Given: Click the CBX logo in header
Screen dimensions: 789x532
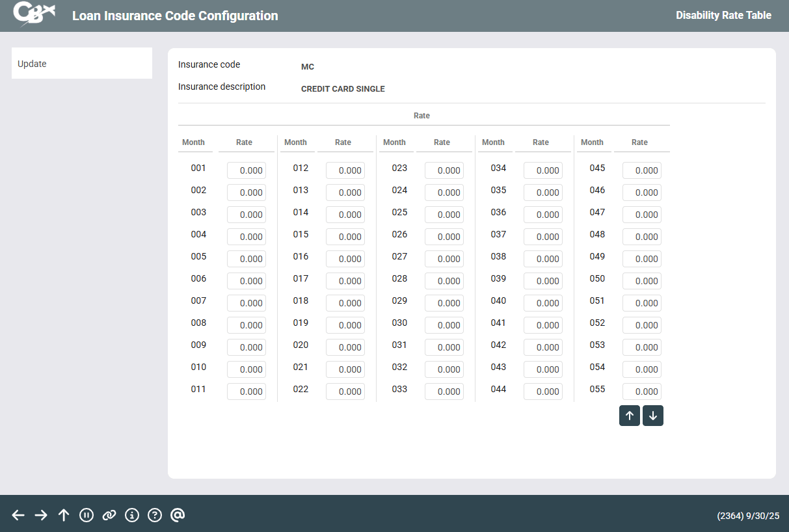Looking at the screenshot, I should (x=34, y=15).
